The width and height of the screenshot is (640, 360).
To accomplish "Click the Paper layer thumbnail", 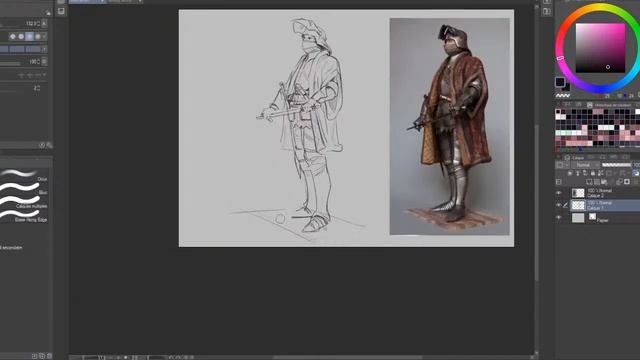I will [x=578, y=218].
